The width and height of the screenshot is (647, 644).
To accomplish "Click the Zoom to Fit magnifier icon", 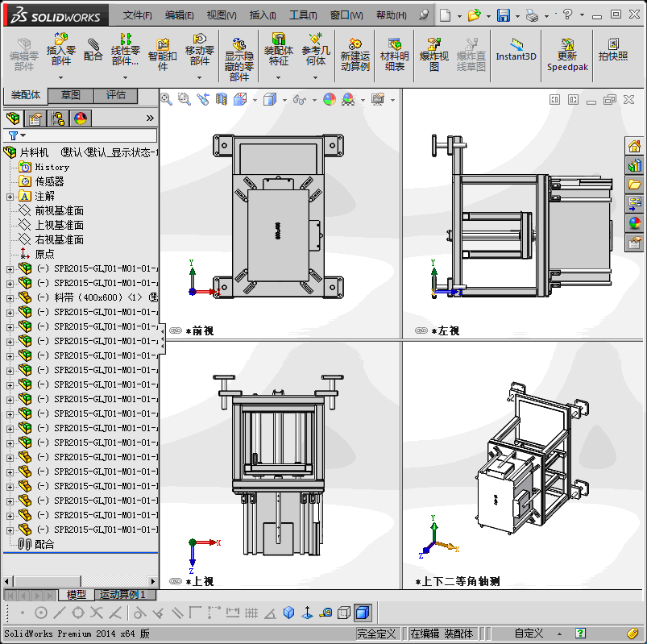I will click(x=166, y=99).
